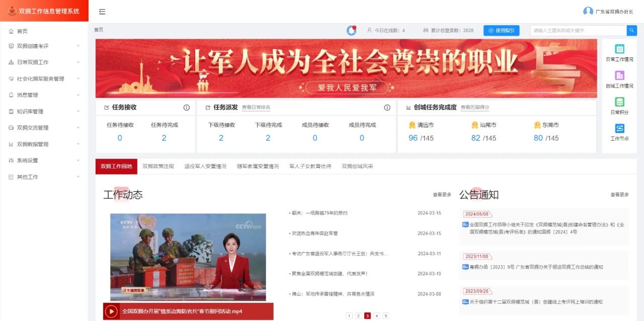Image resolution: width=644 pixels, height=321 pixels.
Task: Open 工作节点 shortcut icon
Action: click(619, 129)
